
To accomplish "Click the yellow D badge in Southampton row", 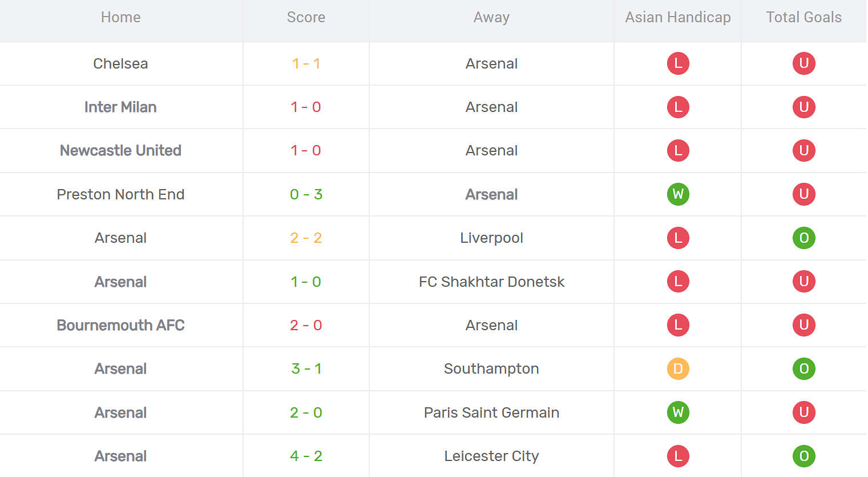I will 678,368.
